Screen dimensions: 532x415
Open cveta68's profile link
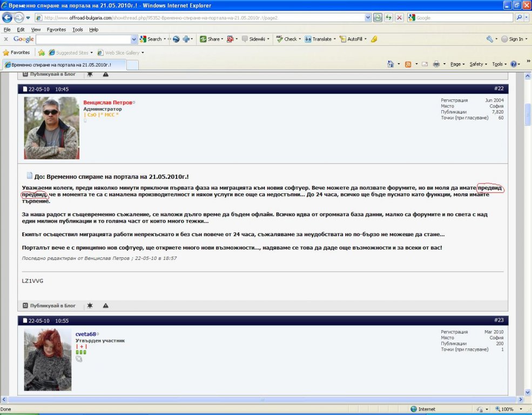click(85, 334)
